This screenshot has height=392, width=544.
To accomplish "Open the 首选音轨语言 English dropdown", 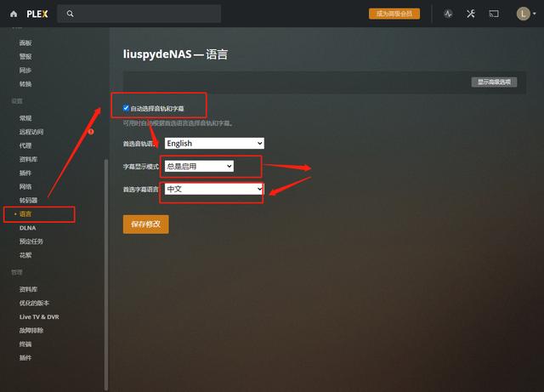I will [x=214, y=144].
